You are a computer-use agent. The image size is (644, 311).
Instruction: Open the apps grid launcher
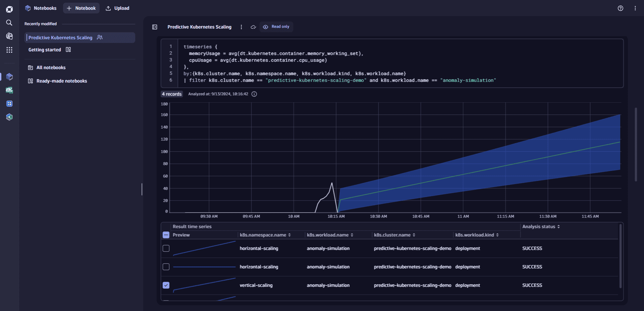[9, 50]
